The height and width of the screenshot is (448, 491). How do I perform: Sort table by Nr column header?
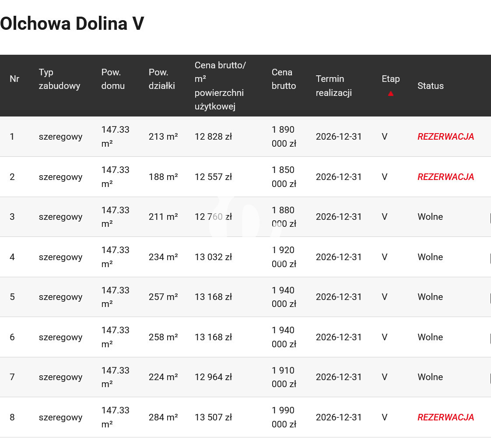tap(14, 79)
